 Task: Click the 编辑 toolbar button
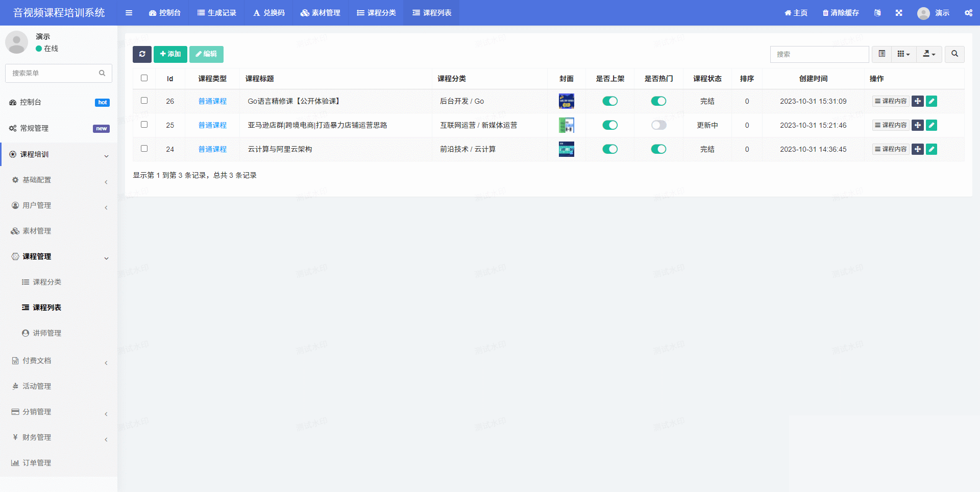206,54
